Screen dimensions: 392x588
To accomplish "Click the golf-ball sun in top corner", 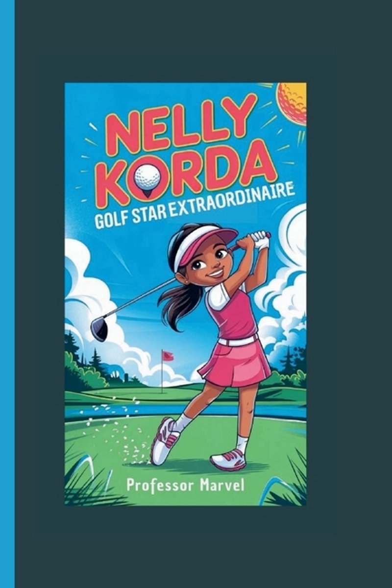I will (x=292, y=103).
